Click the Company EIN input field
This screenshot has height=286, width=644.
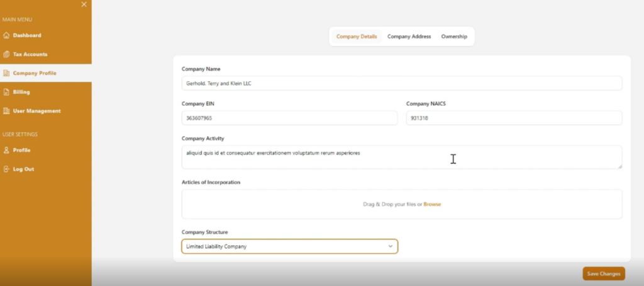[289, 118]
